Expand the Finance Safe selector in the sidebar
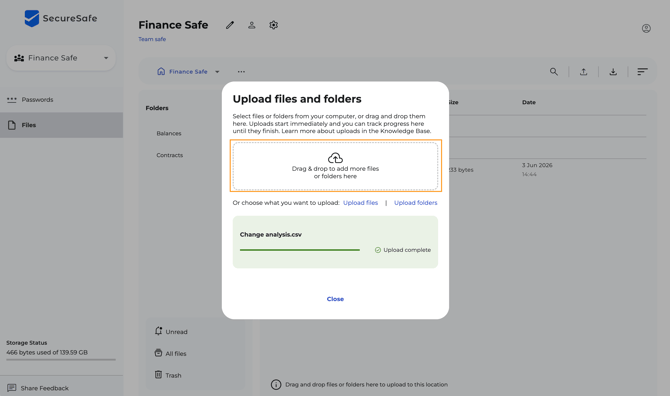Screen dimensions: 670x396 tap(61, 58)
